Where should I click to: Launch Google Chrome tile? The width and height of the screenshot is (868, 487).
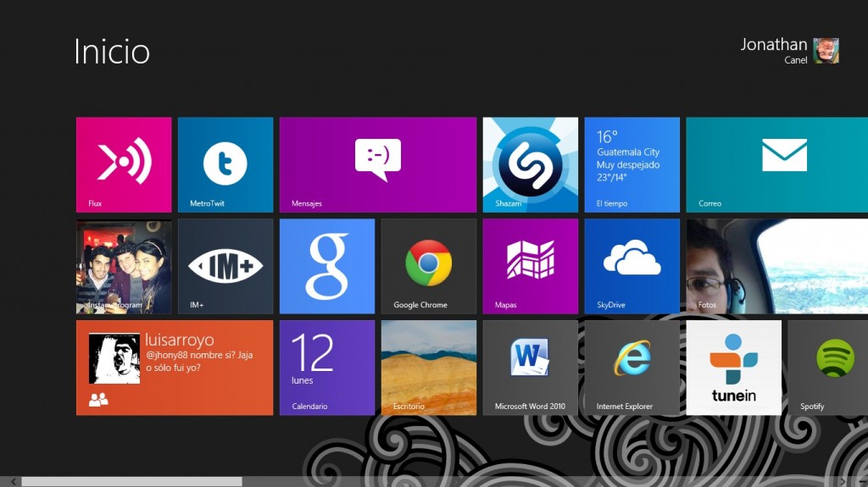pos(428,266)
